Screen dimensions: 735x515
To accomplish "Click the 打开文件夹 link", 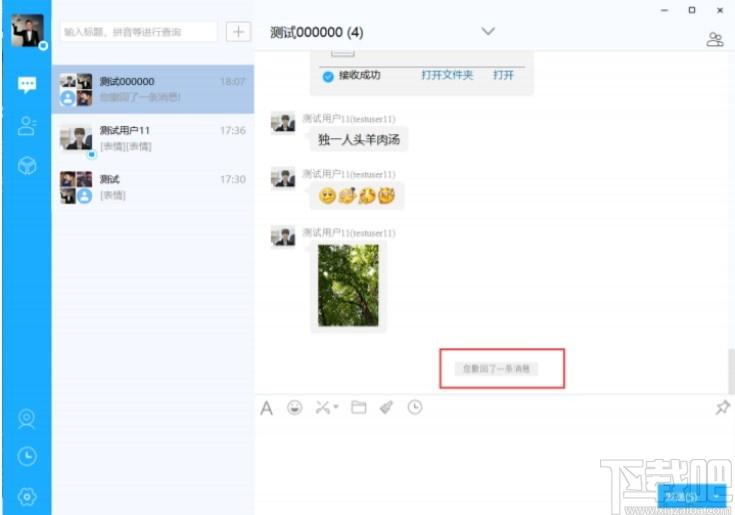I will coord(447,75).
